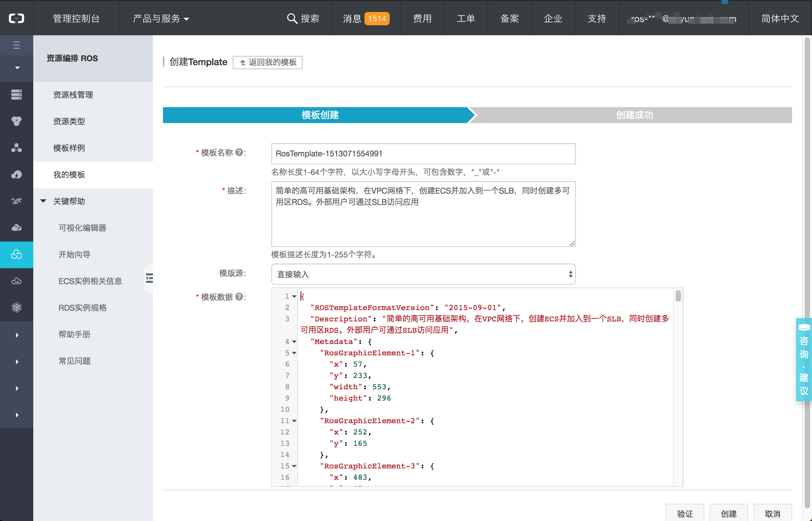The height and width of the screenshot is (521, 812).
Task: Expand the first collapsed sidebar group arrow
Action: tap(17, 335)
